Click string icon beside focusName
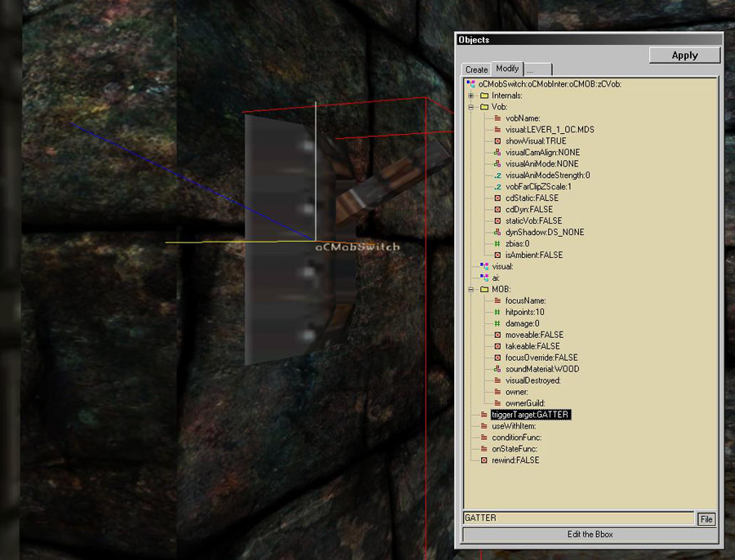 tap(497, 300)
